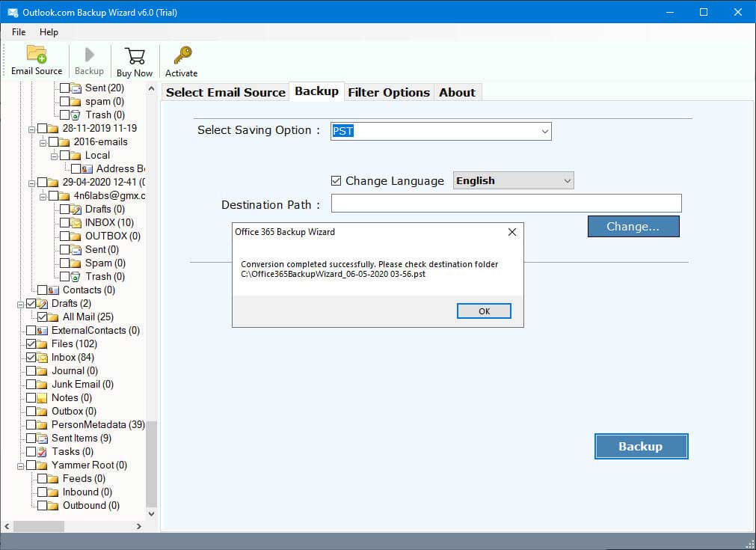Click the Journal (0) folder icon
This screenshot has width=756, height=550.
(42, 371)
